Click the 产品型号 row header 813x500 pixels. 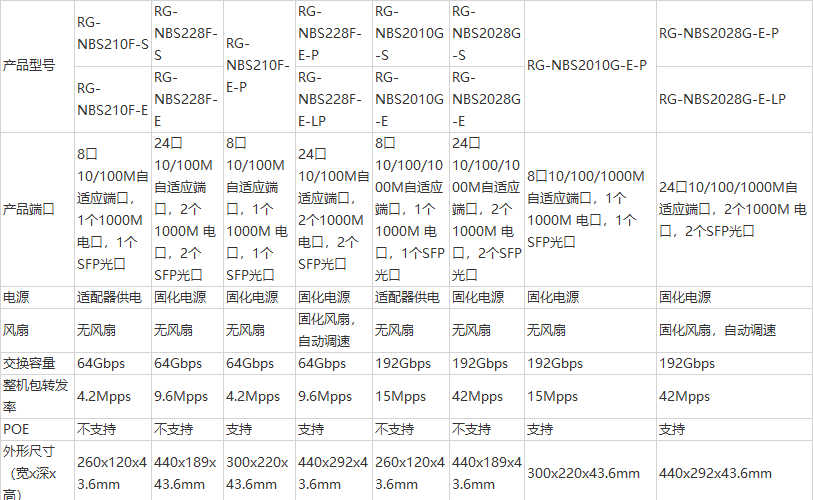(x=30, y=66)
